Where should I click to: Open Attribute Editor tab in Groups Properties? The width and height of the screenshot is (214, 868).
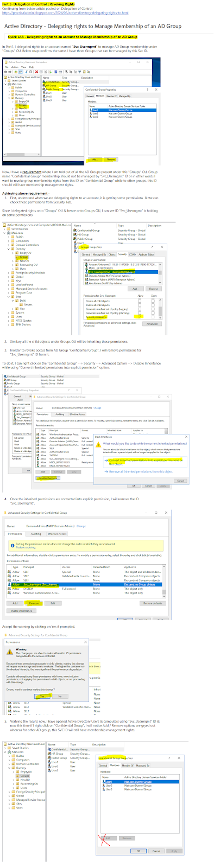[x=146, y=254]
